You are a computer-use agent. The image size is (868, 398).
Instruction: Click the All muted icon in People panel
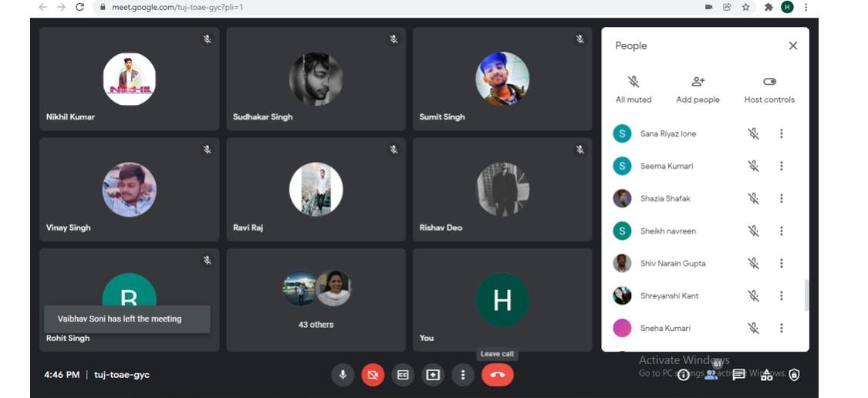pos(633,82)
